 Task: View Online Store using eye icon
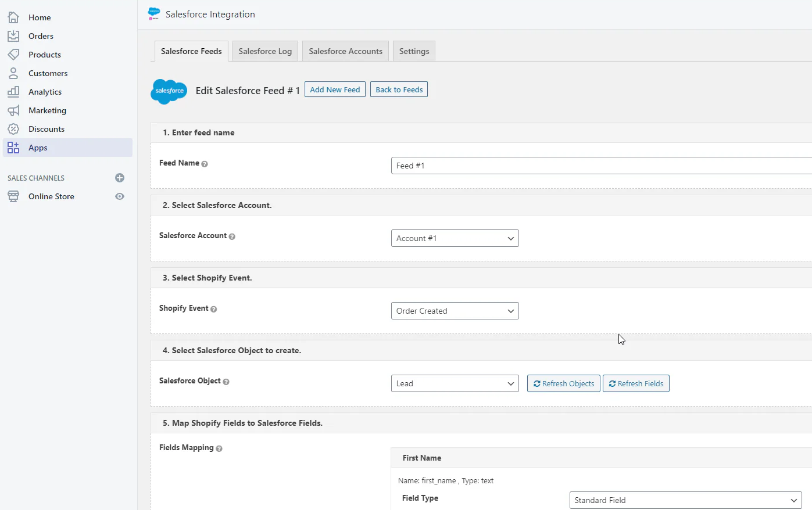click(120, 196)
